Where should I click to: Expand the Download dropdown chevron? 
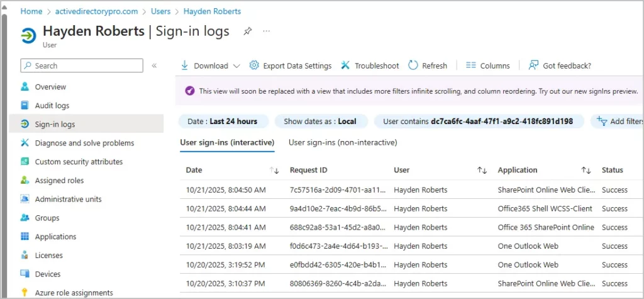click(x=236, y=66)
